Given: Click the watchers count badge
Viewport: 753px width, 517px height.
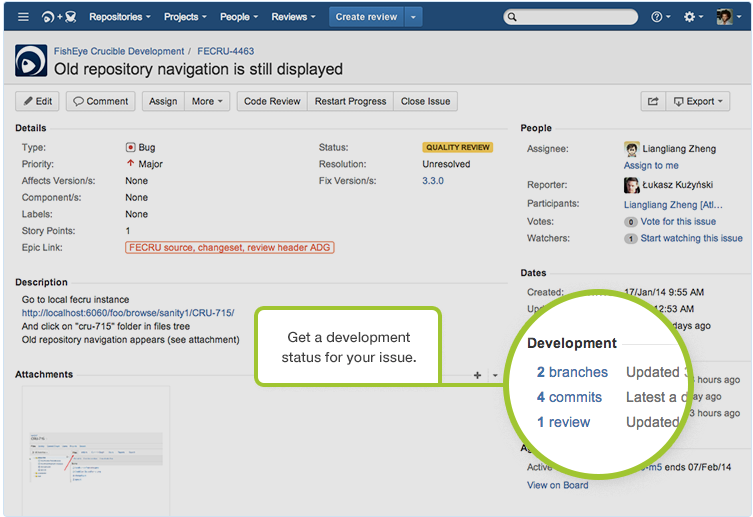Looking at the screenshot, I should [x=631, y=239].
